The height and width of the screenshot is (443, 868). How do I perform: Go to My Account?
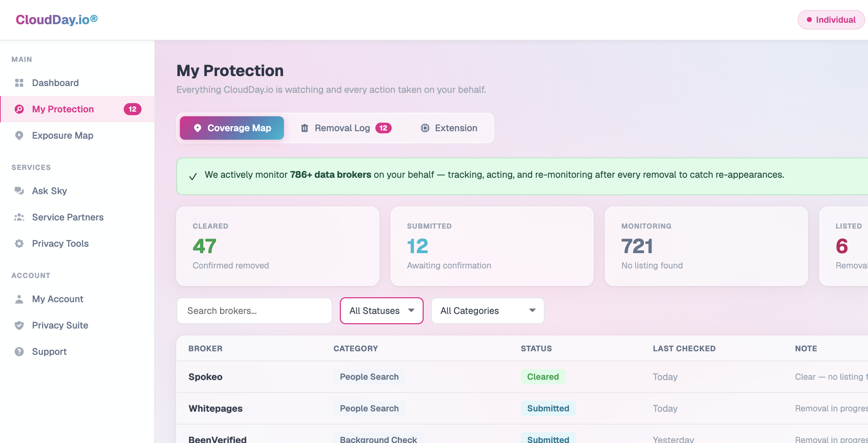click(77, 299)
